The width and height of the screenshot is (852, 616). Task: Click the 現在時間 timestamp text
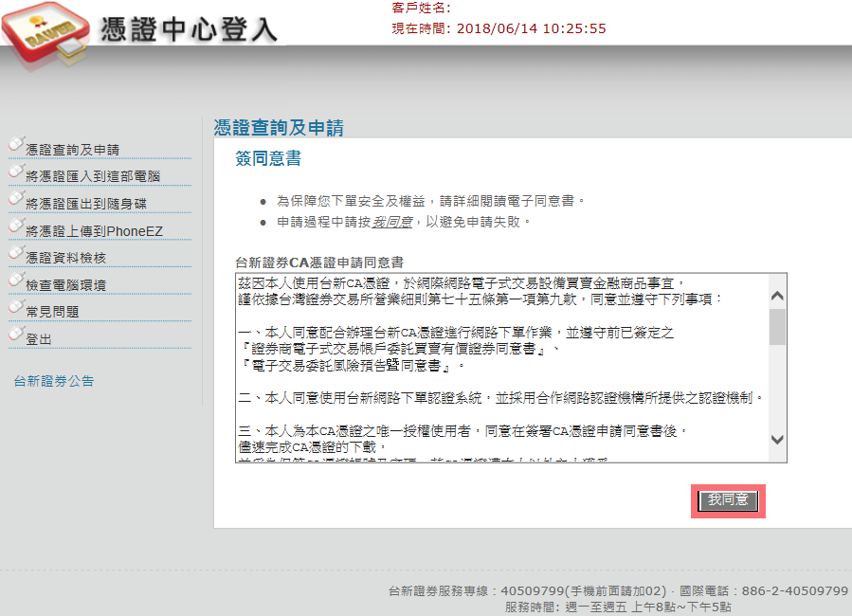pos(499,28)
